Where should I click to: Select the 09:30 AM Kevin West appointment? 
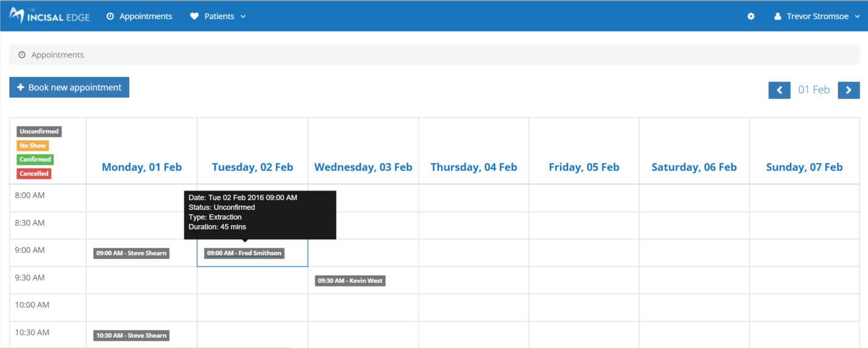click(350, 280)
